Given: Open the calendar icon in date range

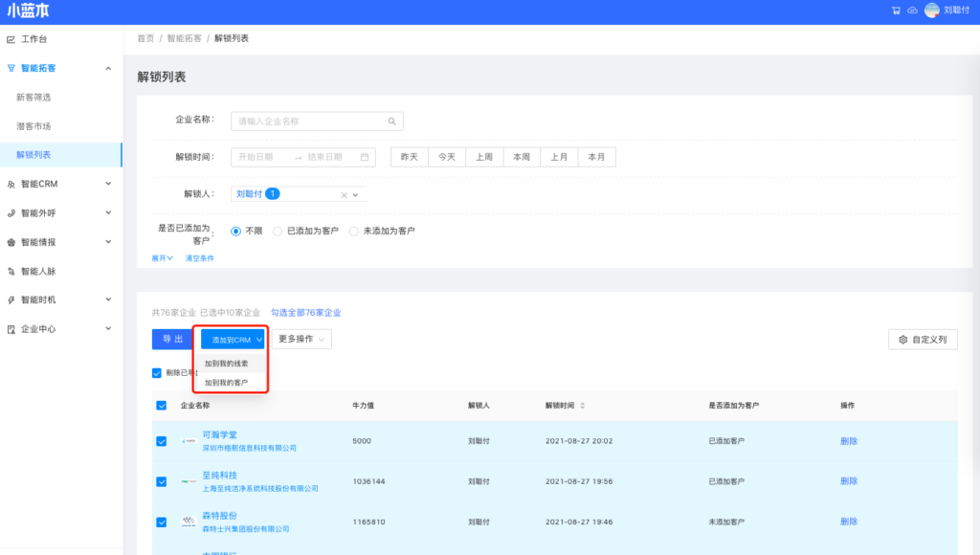Looking at the screenshot, I should click(x=365, y=157).
